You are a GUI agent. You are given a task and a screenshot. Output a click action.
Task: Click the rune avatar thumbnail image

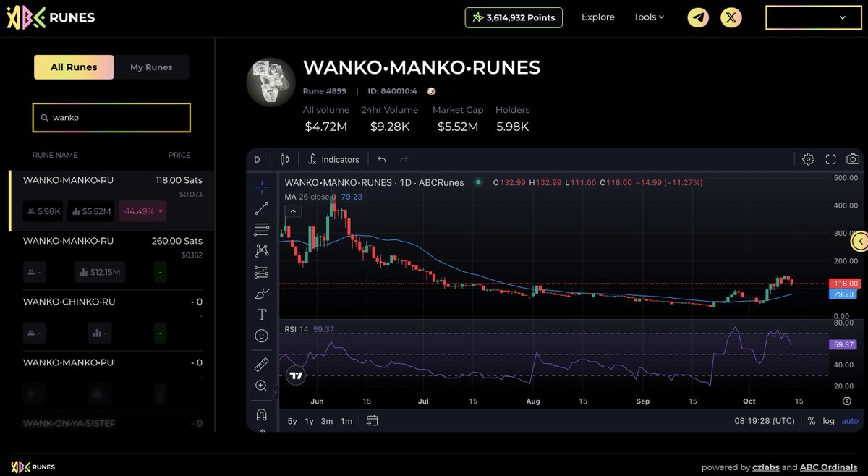coord(271,82)
